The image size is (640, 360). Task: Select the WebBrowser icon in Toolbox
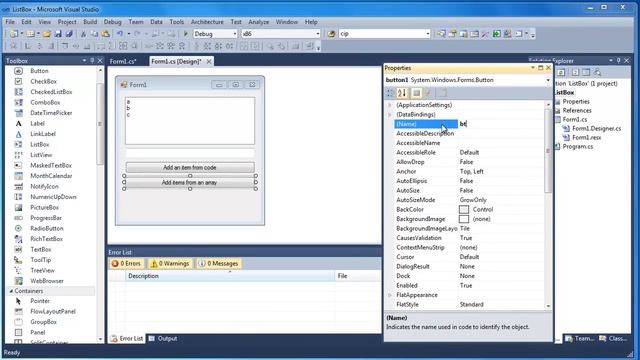[x=18, y=281]
